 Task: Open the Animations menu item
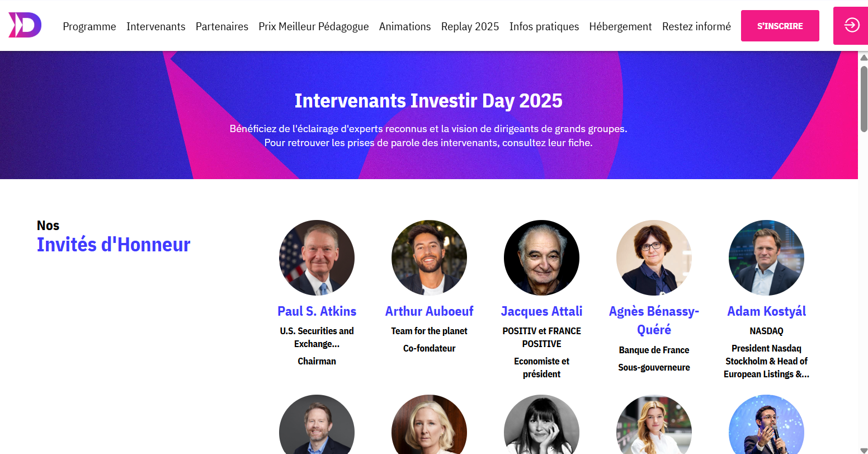point(405,26)
